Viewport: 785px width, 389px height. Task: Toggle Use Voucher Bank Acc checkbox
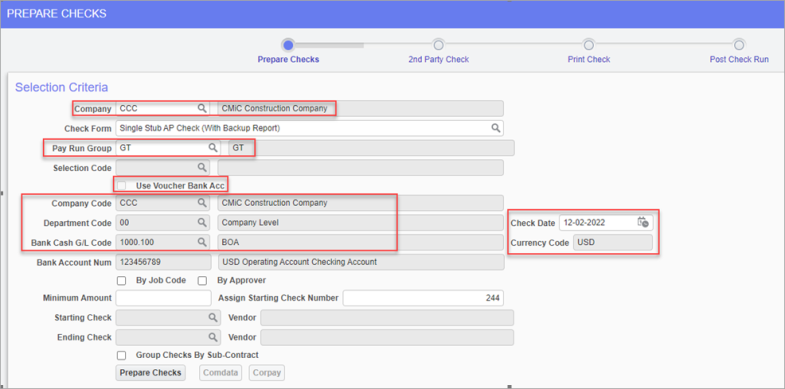click(121, 186)
